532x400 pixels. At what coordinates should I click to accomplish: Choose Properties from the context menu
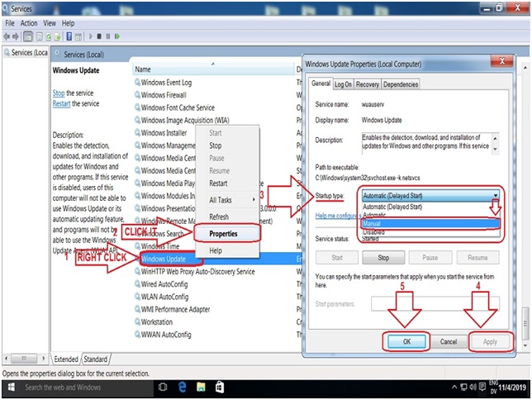point(228,234)
